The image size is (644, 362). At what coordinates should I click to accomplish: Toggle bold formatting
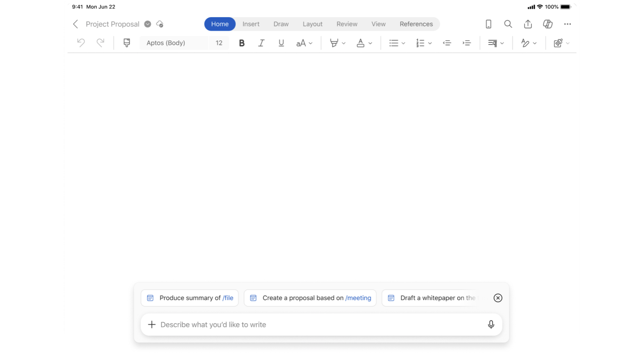click(241, 43)
